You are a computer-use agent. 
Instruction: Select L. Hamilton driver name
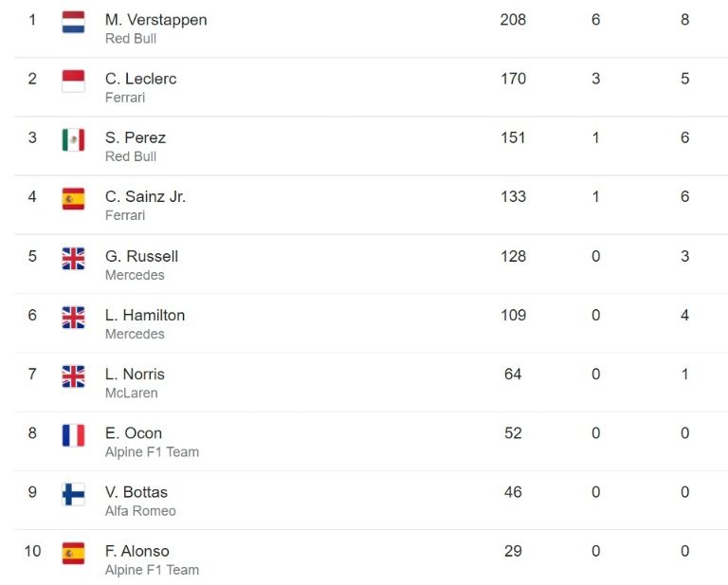pyautogui.click(x=145, y=315)
